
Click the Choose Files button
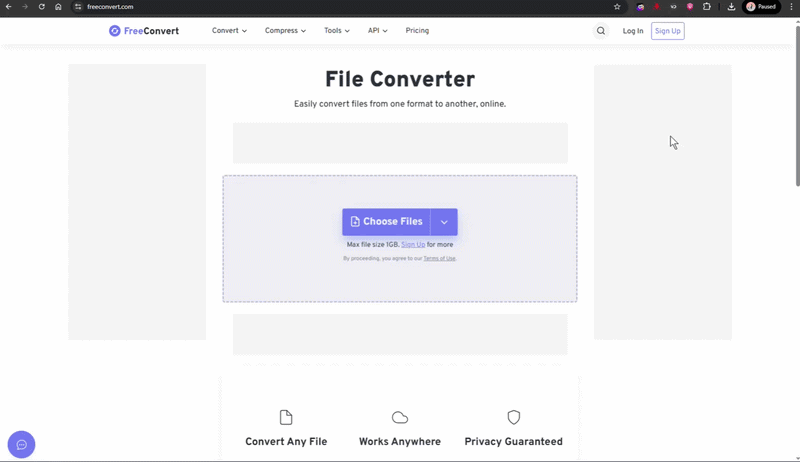[x=386, y=222]
